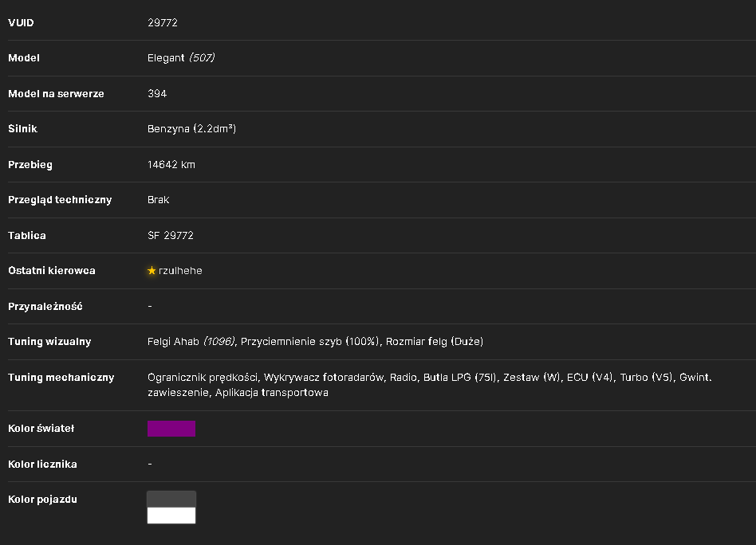This screenshot has height=545, width=756.
Task: Open the rzulhehe driver profile link
Action: pyautogui.click(x=180, y=270)
